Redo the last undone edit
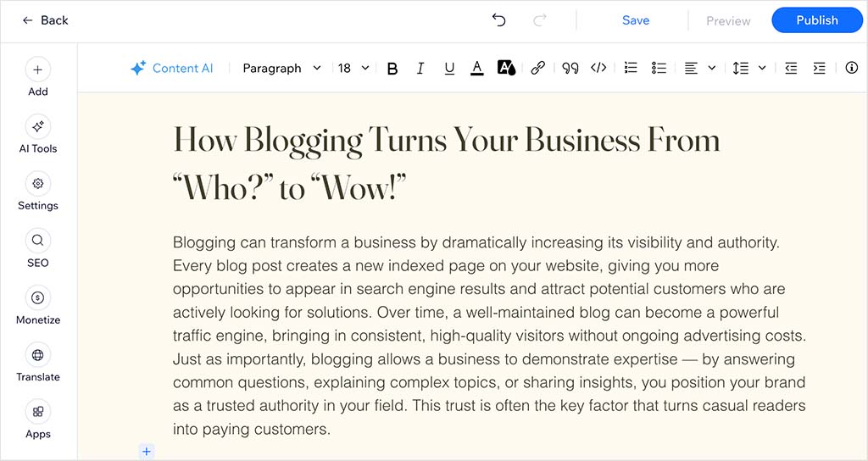 [x=540, y=20]
